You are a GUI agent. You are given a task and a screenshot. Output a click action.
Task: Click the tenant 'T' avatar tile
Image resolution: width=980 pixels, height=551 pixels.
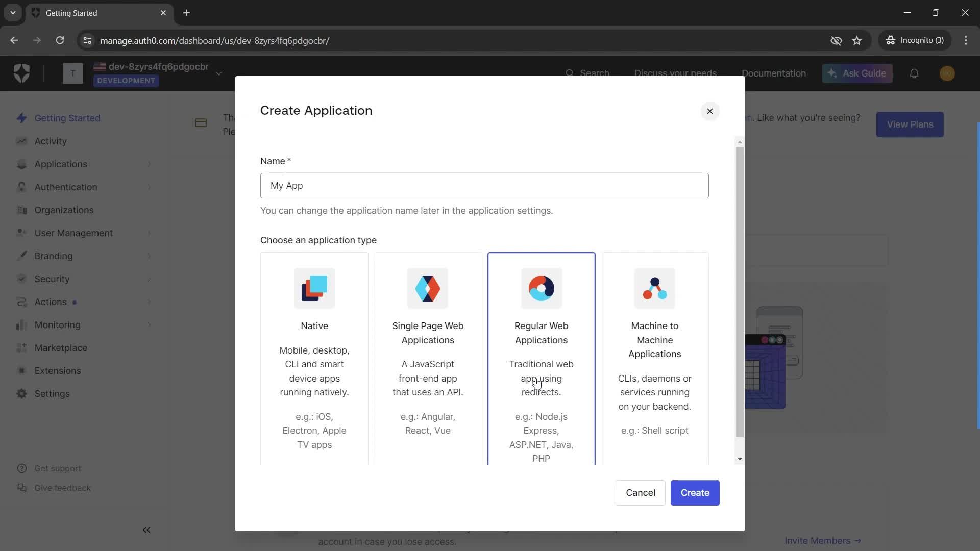(73, 73)
